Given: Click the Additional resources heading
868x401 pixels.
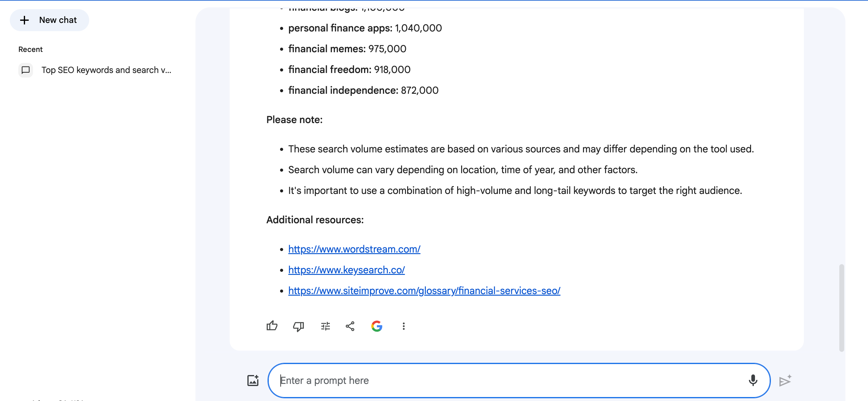Looking at the screenshot, I should tap(315, 220).
